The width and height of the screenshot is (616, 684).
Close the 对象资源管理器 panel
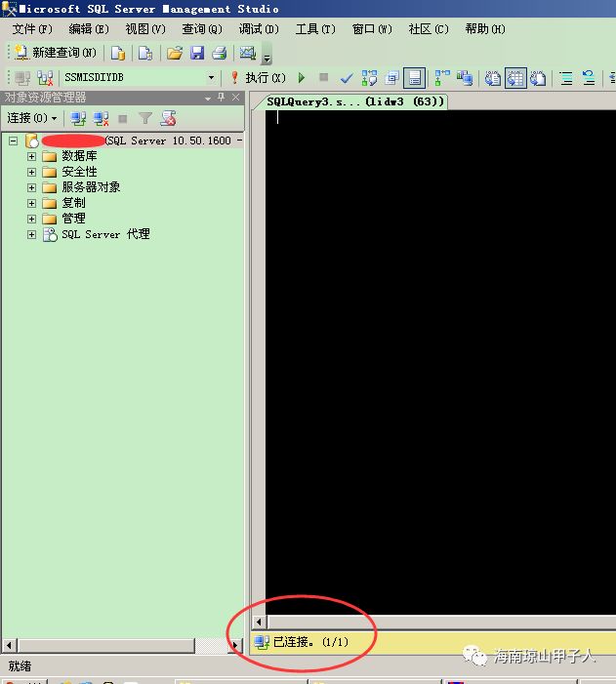(x=235, y=98)
